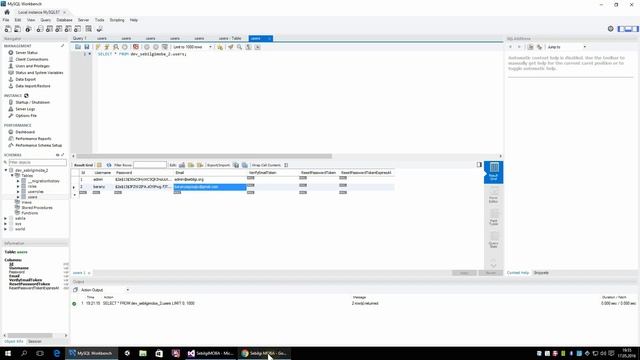Toggle the sidebar panel visibility buttons
This screenshot has width=640, height=360.
point(628,29)
